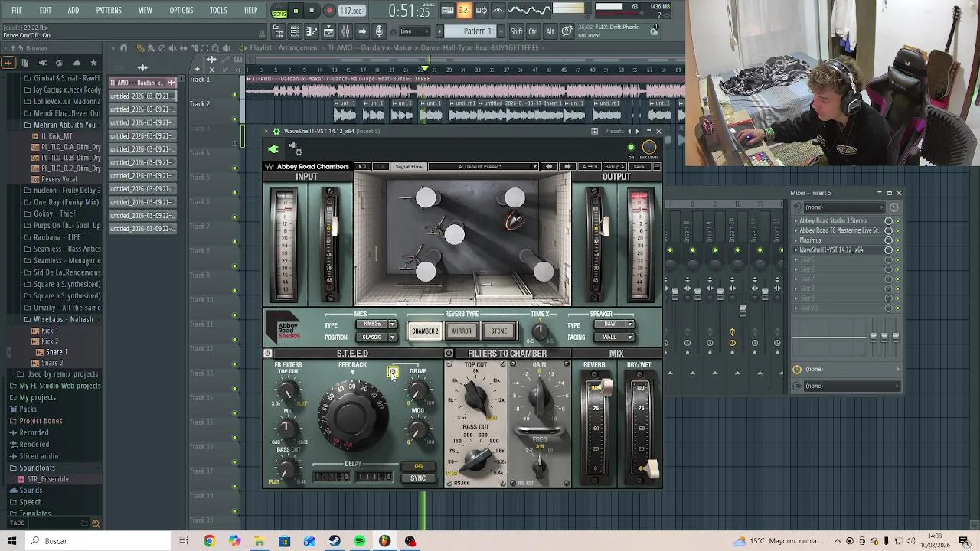Toggle Song mode in transport

279,11
